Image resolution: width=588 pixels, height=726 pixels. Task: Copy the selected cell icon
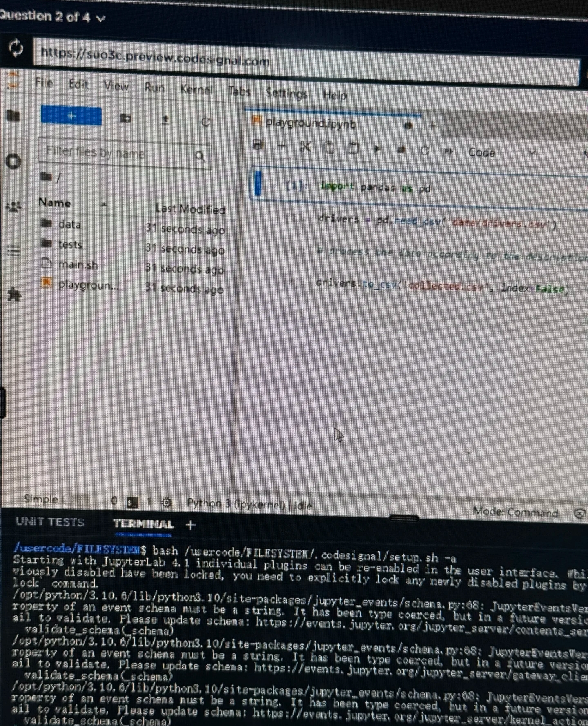coord(329,147)
